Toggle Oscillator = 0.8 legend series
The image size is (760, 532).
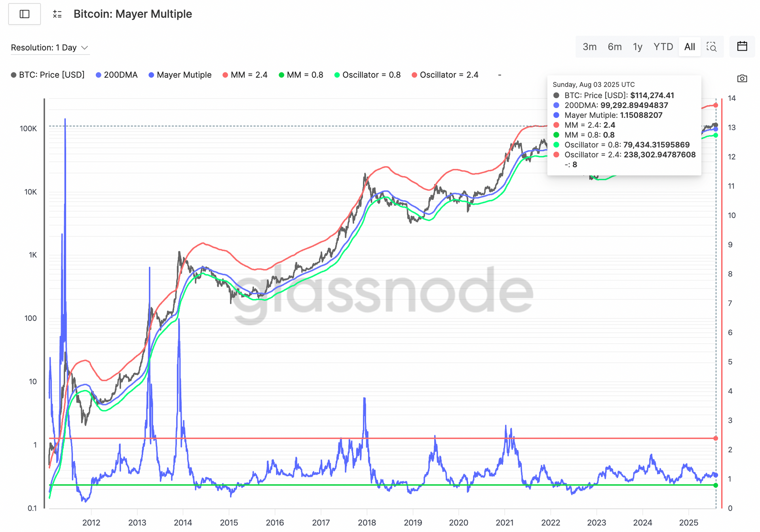tap(367, 75)
